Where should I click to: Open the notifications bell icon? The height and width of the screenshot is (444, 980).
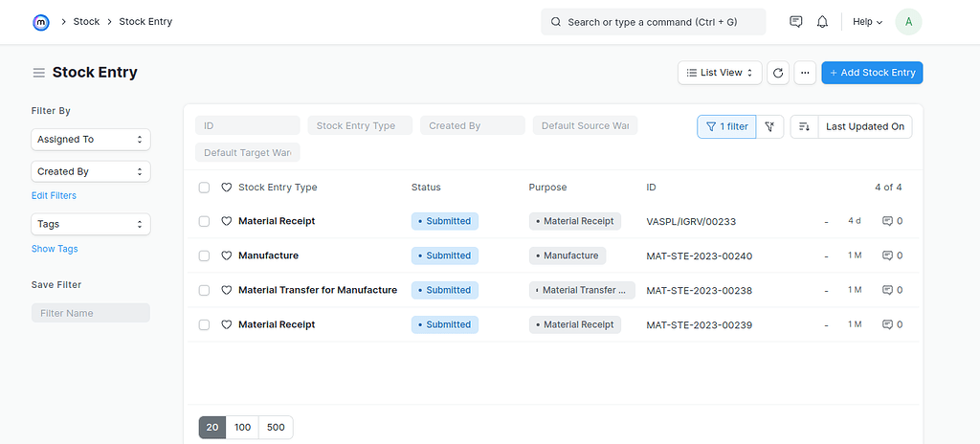(x=822, y=22)
